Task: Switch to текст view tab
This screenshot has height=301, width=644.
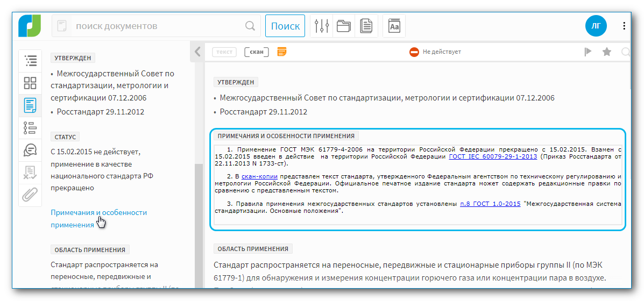Action: [x=225, y=52]
